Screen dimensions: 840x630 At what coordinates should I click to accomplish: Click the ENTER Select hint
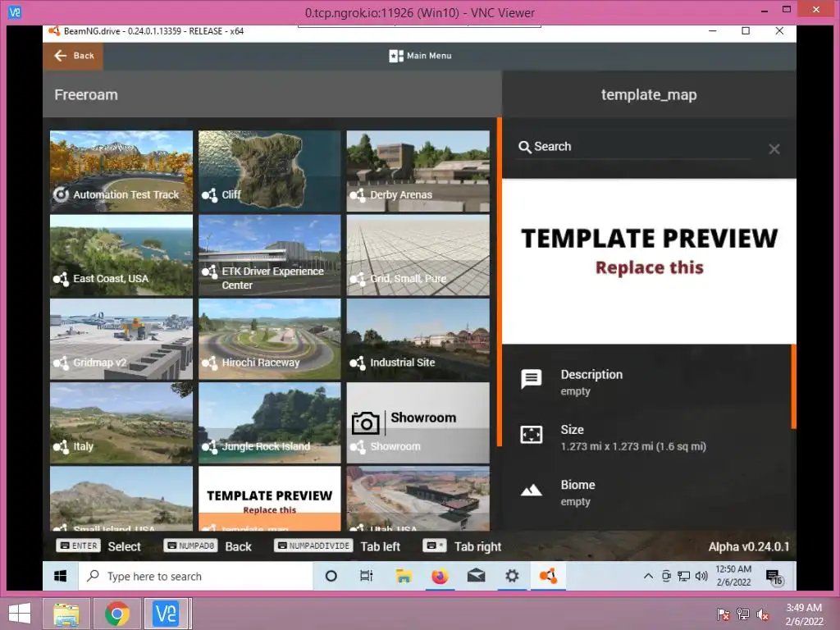[x=98, y=546]
